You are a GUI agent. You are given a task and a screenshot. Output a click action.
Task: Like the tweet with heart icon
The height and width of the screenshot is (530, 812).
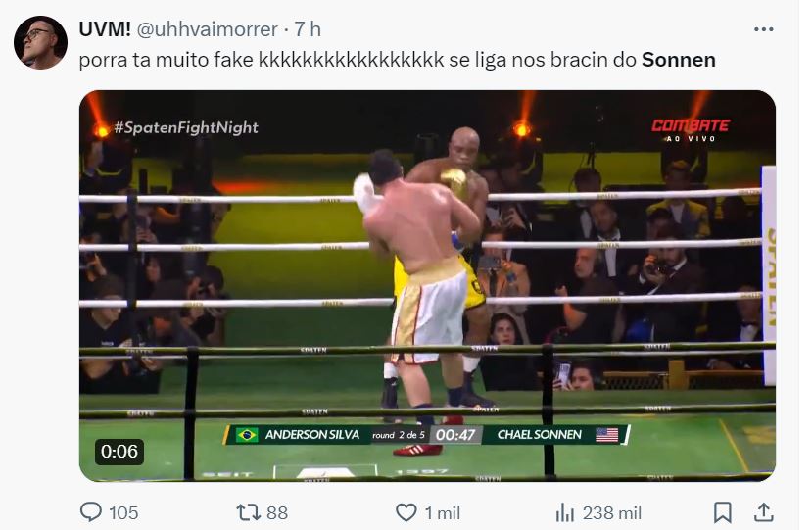(x=406, y=512)
